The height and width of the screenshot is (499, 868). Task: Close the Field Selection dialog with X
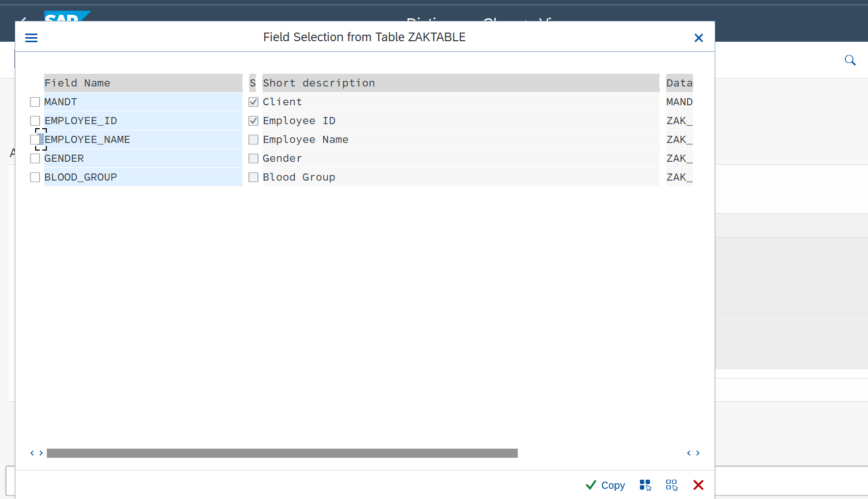pos(698,38)
